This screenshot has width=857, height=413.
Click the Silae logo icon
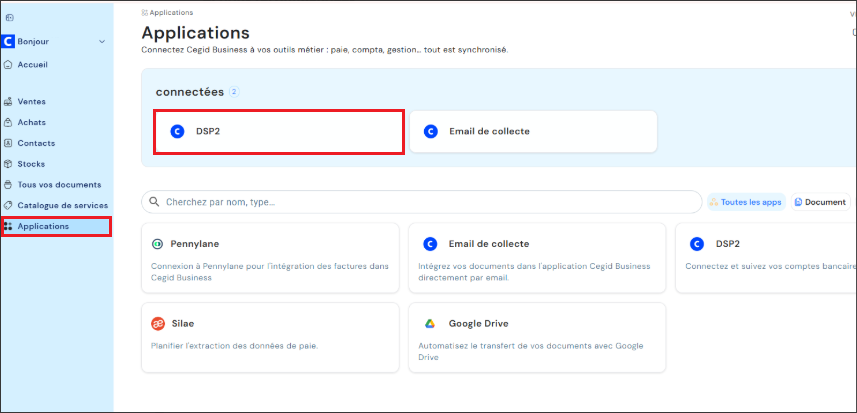[x=157, y=324]
